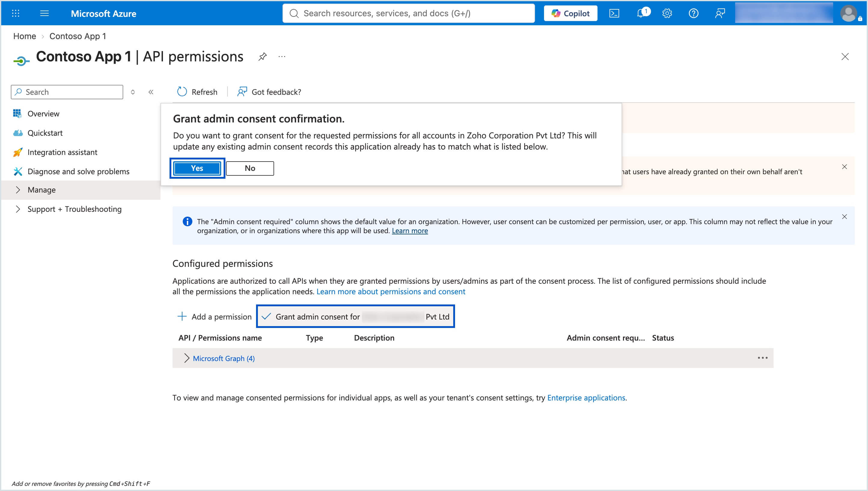Focus the global resources search box
The width and height of the screenshot is (868, 491).
(x=408, y=13)
